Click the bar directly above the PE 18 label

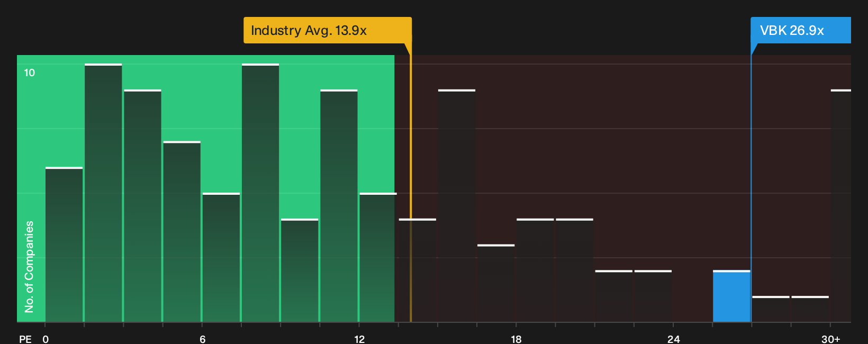(535, 270)
